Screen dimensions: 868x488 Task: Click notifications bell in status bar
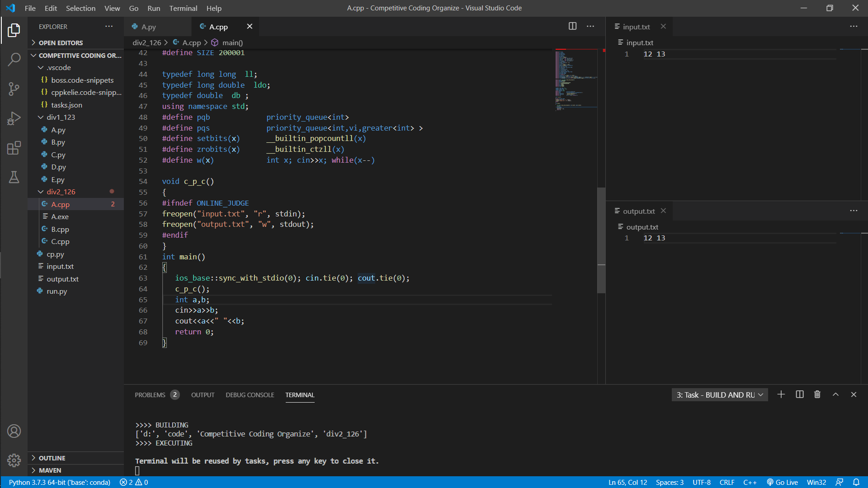(x=856, y=482)
